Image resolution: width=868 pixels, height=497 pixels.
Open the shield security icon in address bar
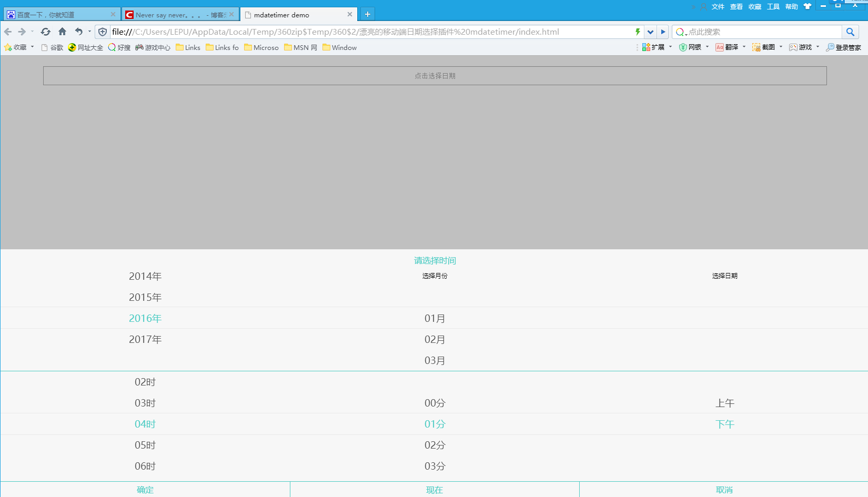click(x=103, y=32)
